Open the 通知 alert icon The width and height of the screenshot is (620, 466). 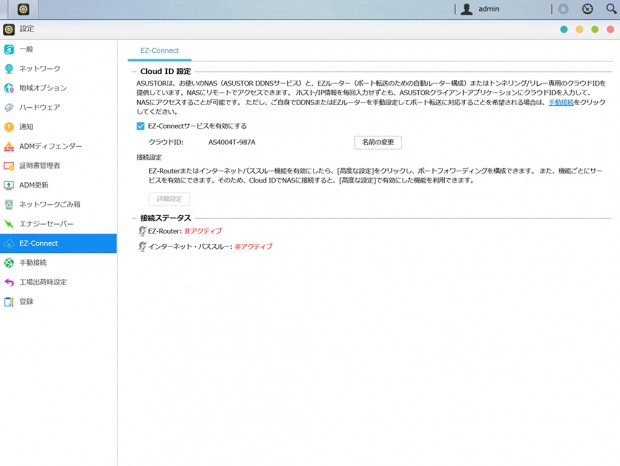[9, 127]
